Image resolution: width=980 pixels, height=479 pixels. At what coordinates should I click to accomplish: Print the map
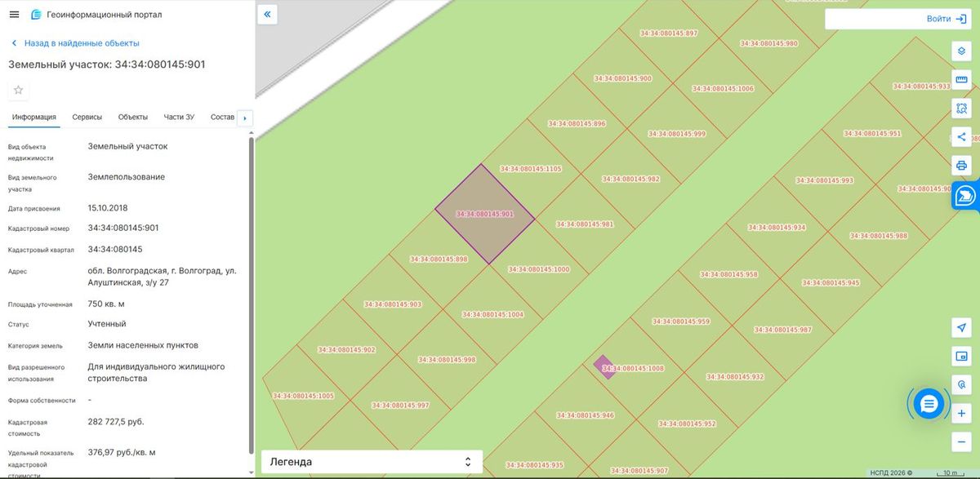point(961,166)
